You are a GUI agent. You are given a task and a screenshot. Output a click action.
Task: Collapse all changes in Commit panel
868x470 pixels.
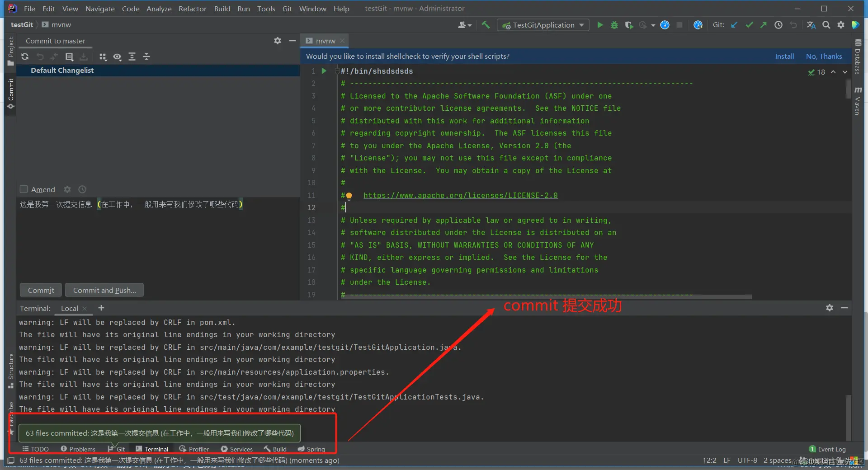coord(146,56)
